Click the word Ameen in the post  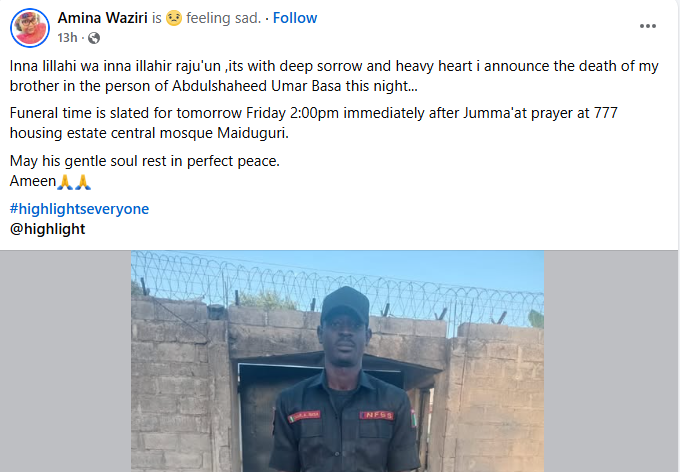(32, 182)
